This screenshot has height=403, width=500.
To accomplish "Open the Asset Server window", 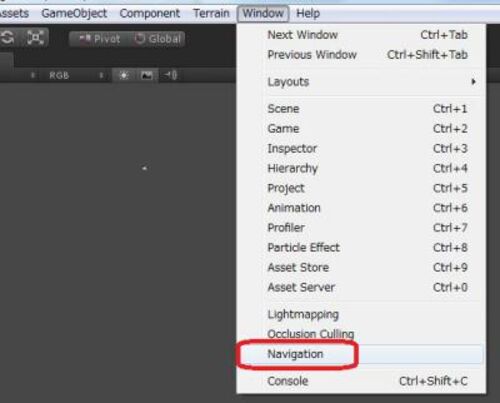I will [x=361, y=287].
